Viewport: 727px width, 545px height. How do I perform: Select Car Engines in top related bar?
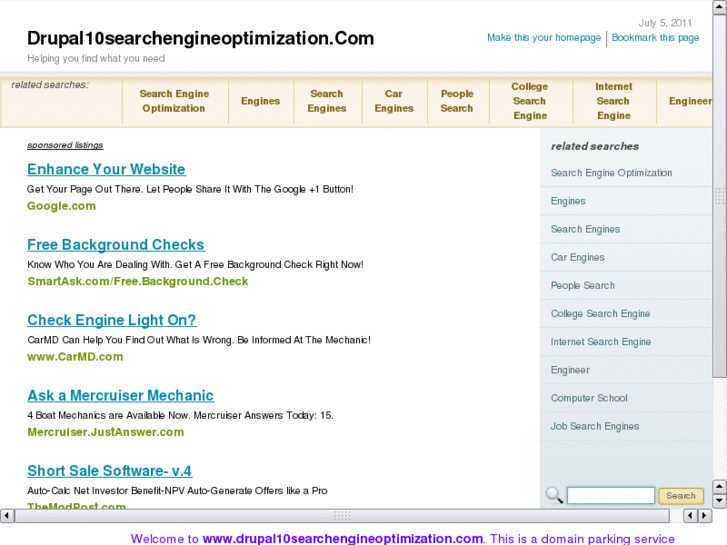394,101
